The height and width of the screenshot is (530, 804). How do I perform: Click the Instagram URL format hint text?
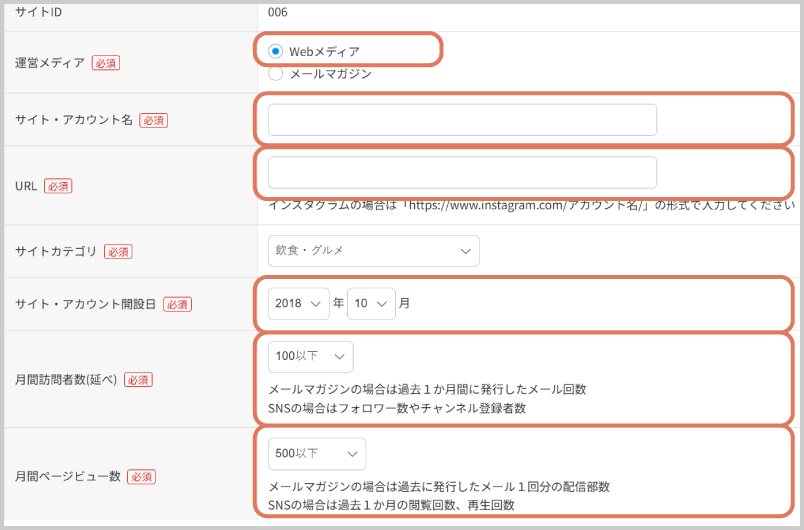pyautogui.click(x=532, y=206)
